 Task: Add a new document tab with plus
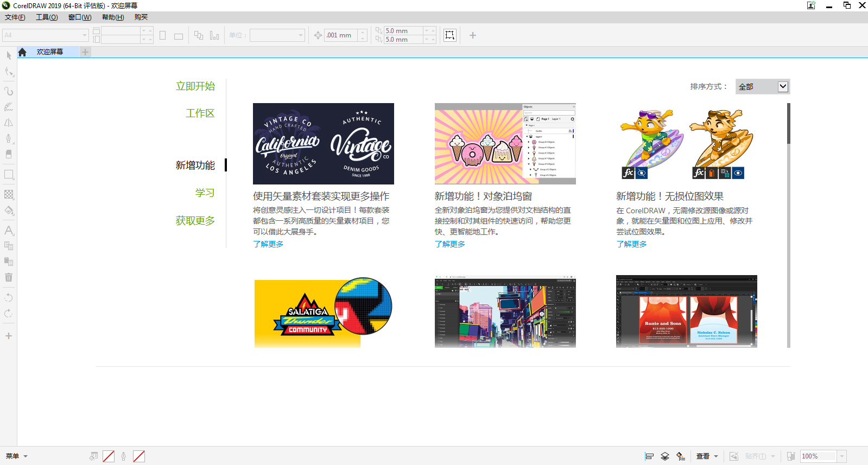coord(85,52)
